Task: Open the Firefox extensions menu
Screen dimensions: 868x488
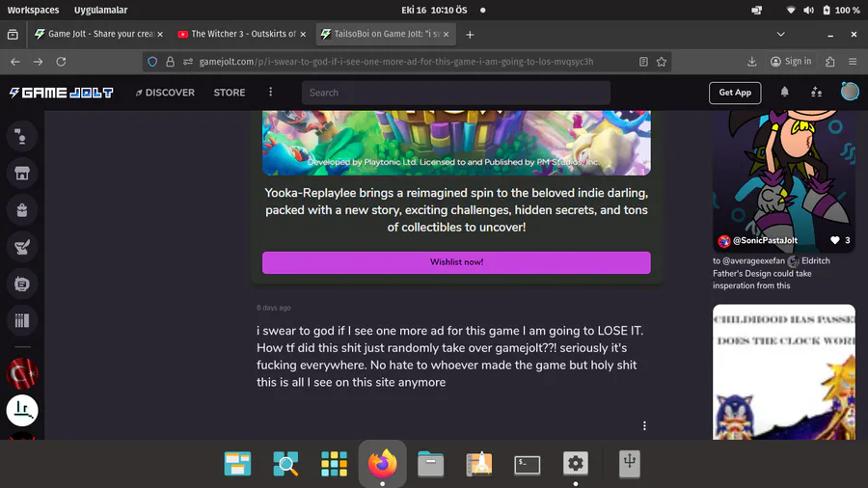Action: pyautogui.click(x=829, y=62)
